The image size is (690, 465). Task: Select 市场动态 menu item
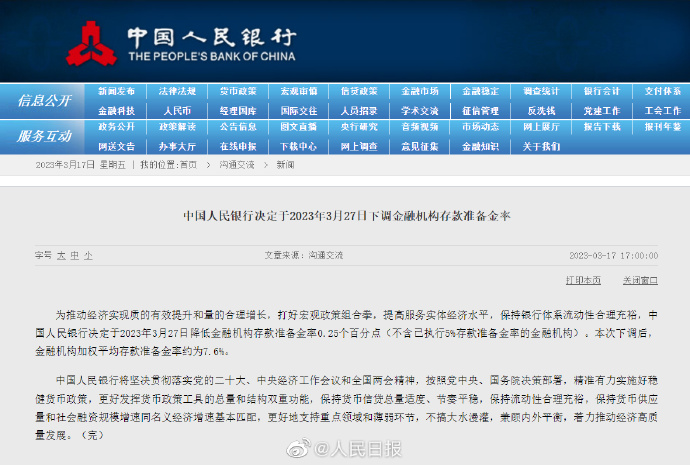click(x=481, y=127)
